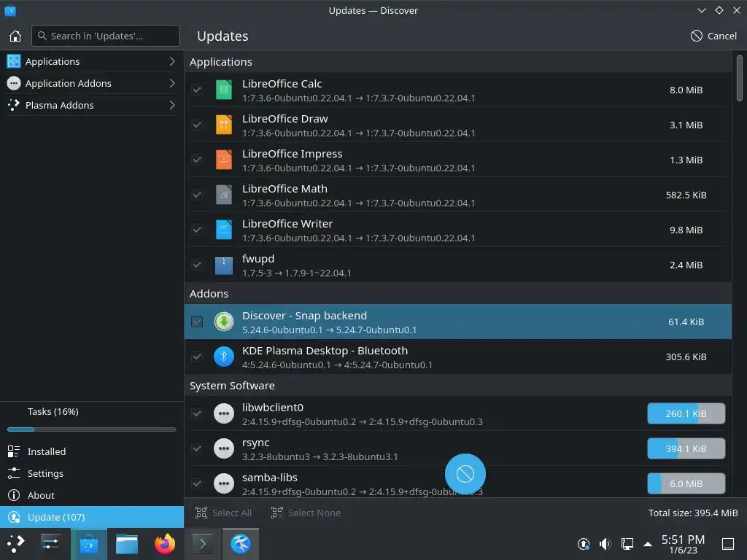Click the taskbar arrow chevron icon
This screenshot has width=747, height=560.
(203, 543)
